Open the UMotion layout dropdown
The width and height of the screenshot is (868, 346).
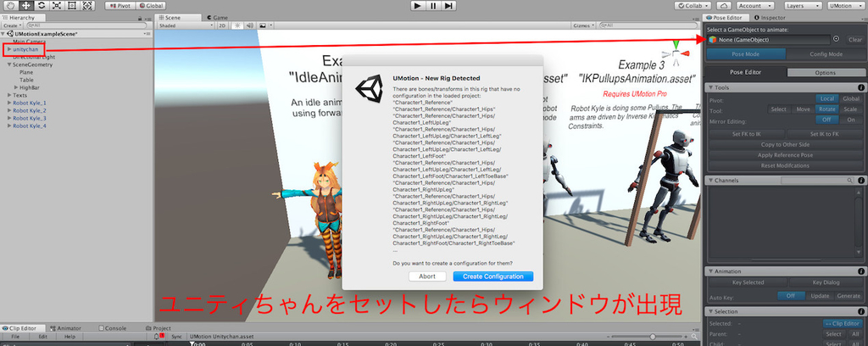pos(847,6)
